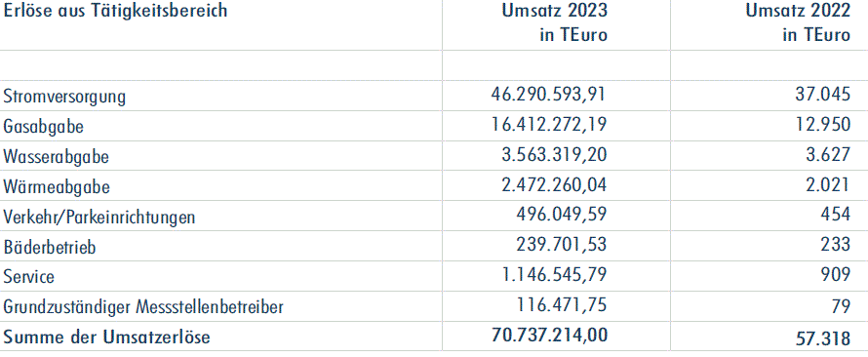
Task: Select the total 70.737.214,00 cell
Action: coord(549,335)
